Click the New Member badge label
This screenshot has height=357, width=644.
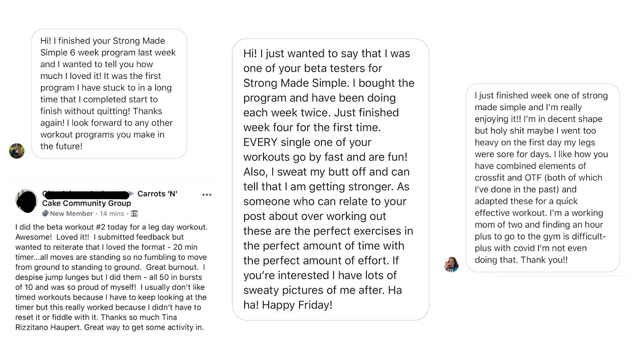click(x=71, y=214)
